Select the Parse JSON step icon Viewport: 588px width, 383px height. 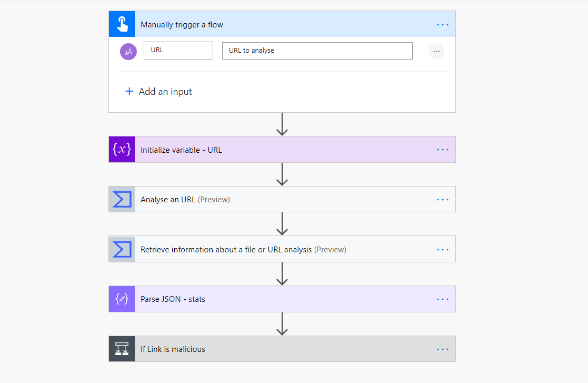tap(122, 299)
